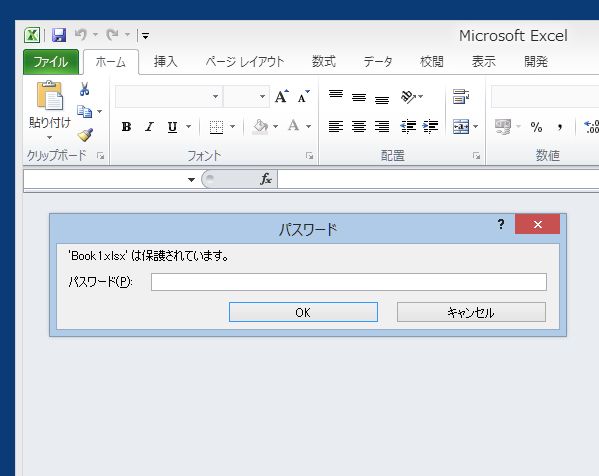Click OK in the password dialog
Viewport: 599px width, 476px height.
pos(303,312)
